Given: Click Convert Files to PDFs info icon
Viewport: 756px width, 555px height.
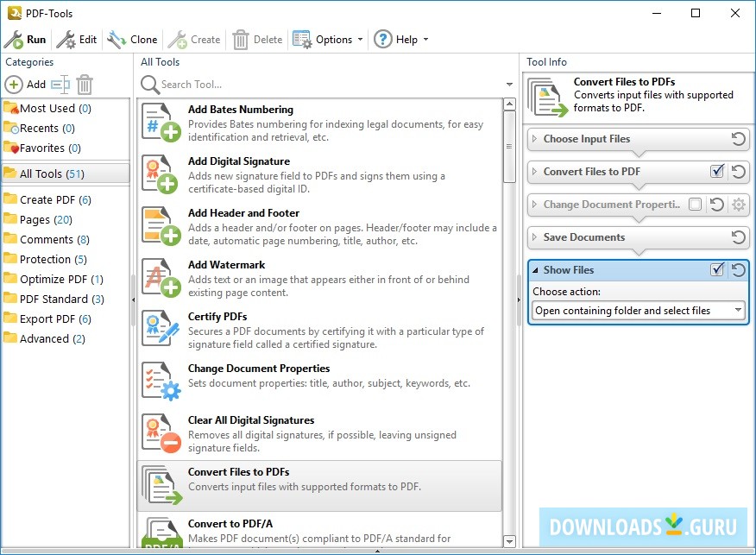Looking at the screenshot, I should [x=548, y=98].
